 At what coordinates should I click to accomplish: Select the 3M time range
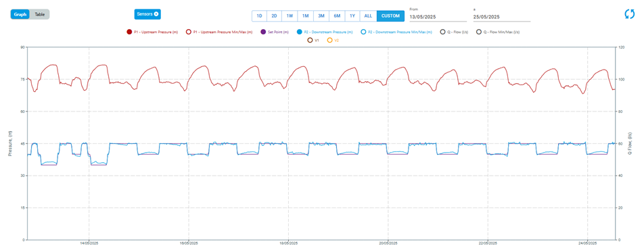pos(321,16)
